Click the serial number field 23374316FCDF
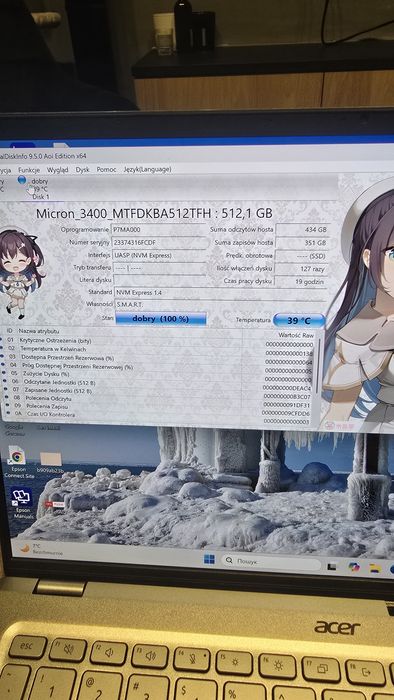The width and height of the screenshot is (394, 700). click(x=160, y=242)
